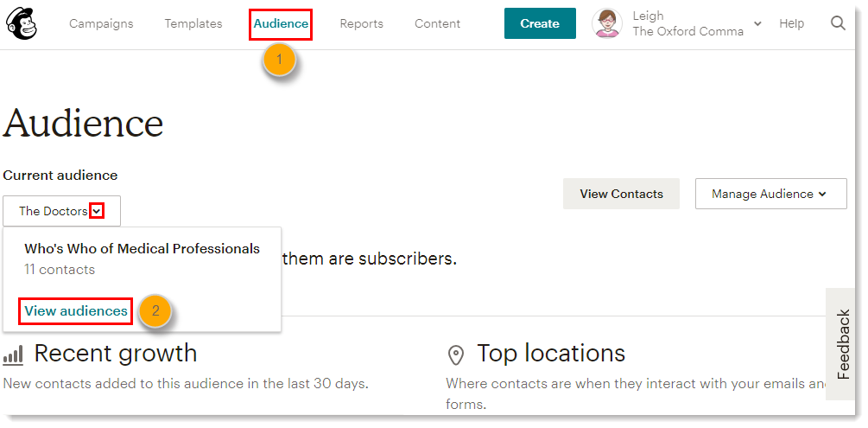Click the Recent growth heading
The image size is (868, 428).
pyautogui.click(x=116, y=353)
